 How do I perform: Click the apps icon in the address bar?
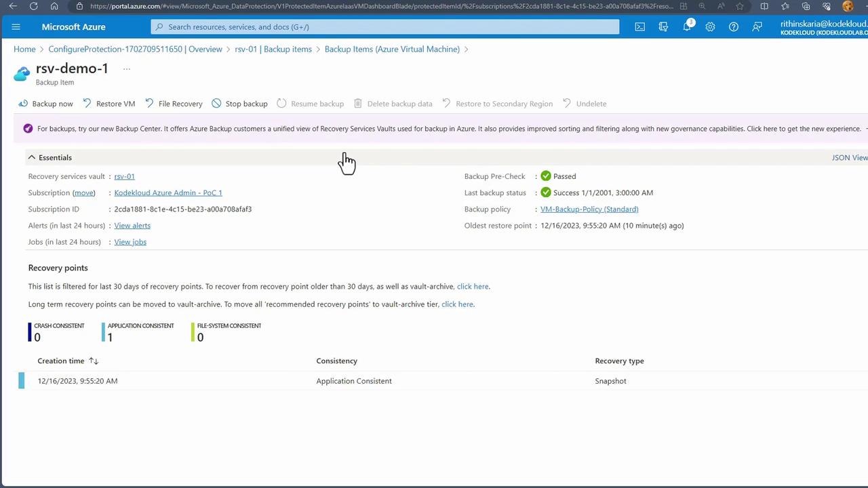[684, 6]
